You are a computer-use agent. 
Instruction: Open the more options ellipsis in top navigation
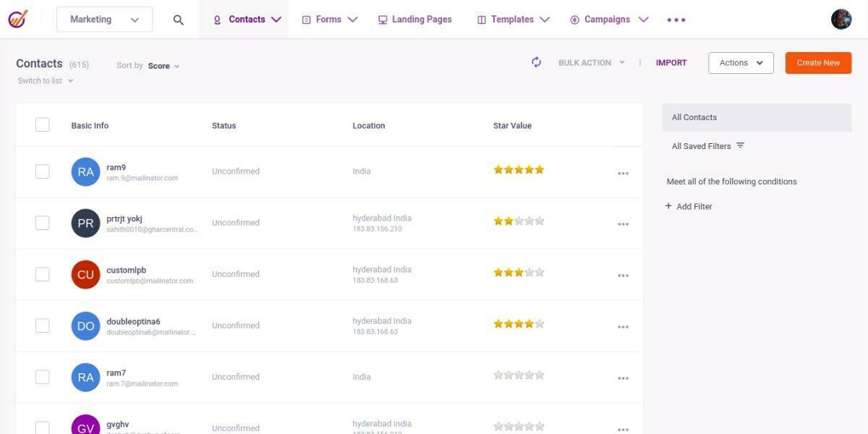click(676, 20)
